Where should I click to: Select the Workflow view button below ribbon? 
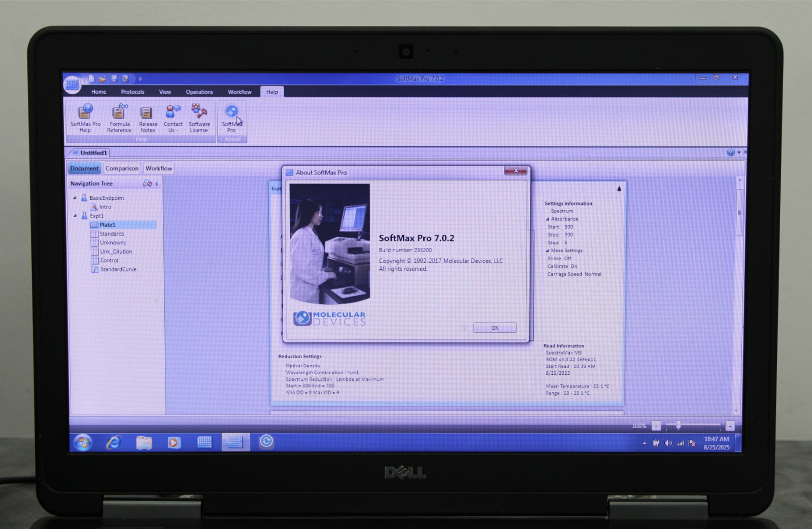(159, 168)
